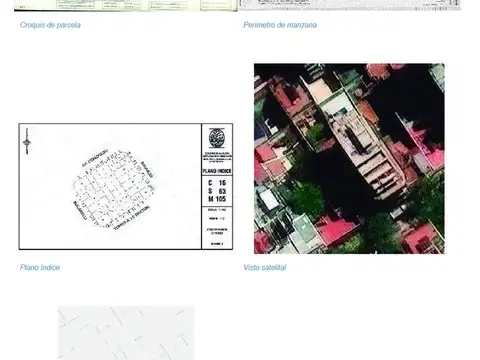Open the Croquis de parcela document image
Viewport: 480px width, 360px height.
pos(125,5)
